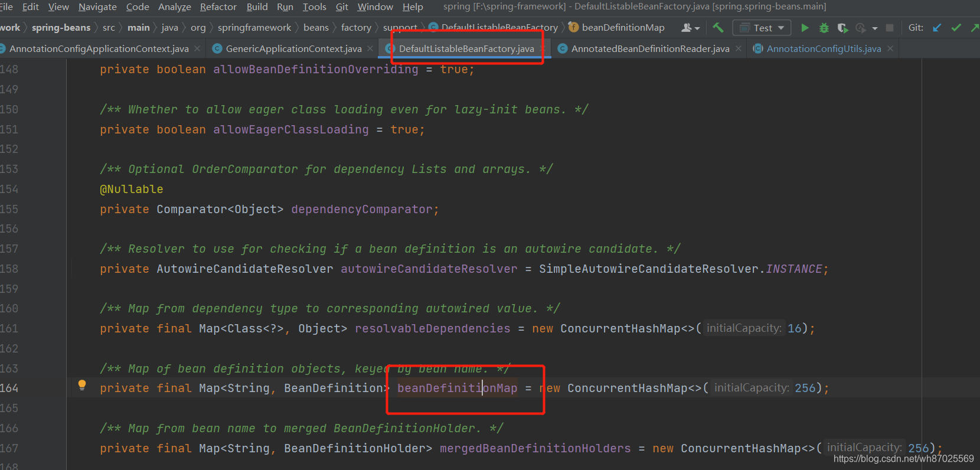Click src breadcrumb segment
This screenshot has width=980, height=470.
(109, 28)
